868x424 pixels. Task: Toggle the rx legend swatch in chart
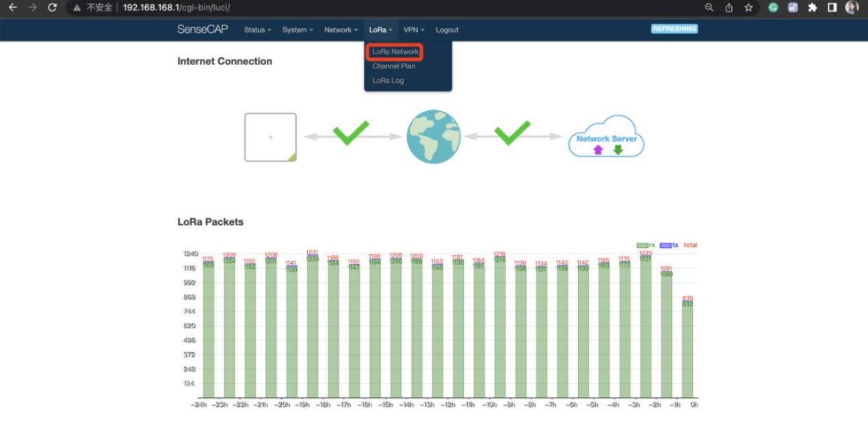[642, 246]
